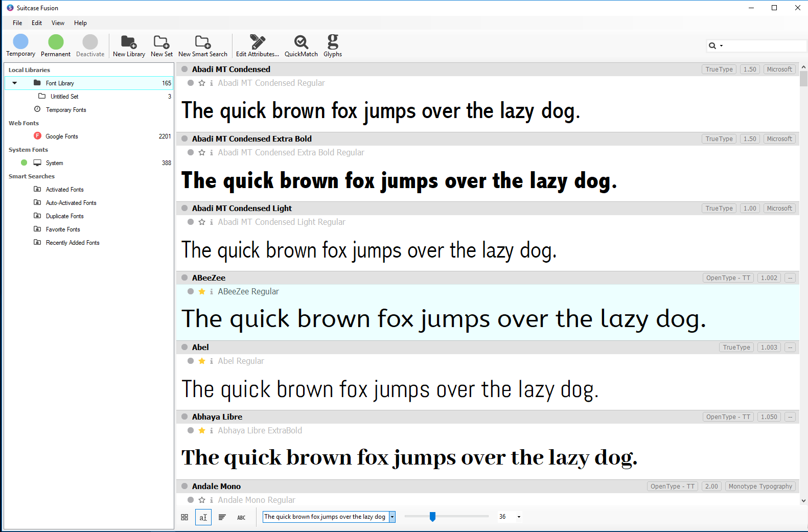
Task: Click into the search input field
Action: click(x=765, y=46)
